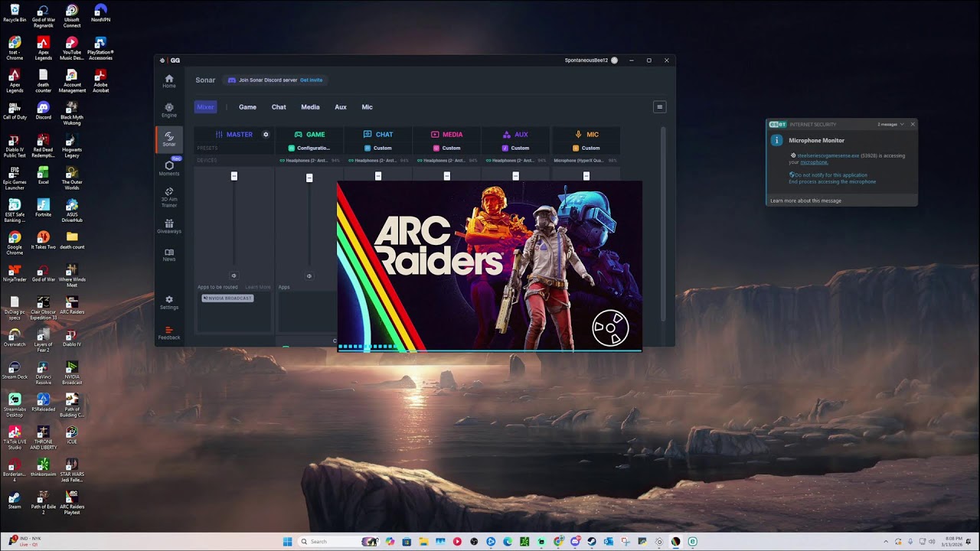Switch to the Chat tab
The width and height of the screenshot is (980, 551).
click(279, 107)
